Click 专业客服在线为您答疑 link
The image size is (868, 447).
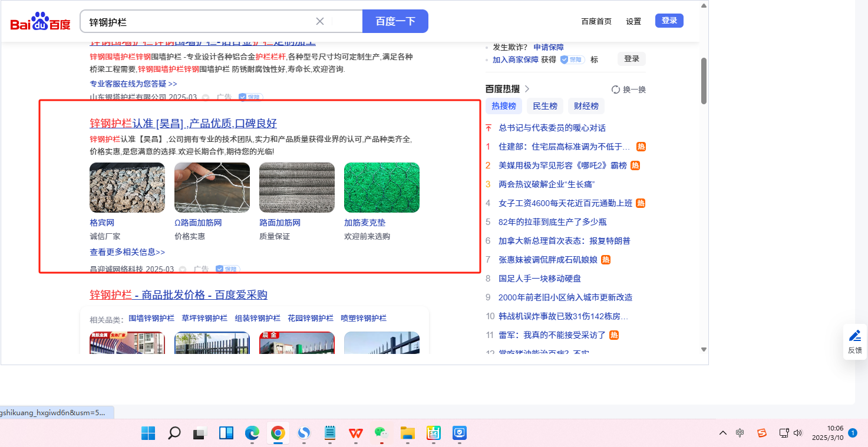133,84
